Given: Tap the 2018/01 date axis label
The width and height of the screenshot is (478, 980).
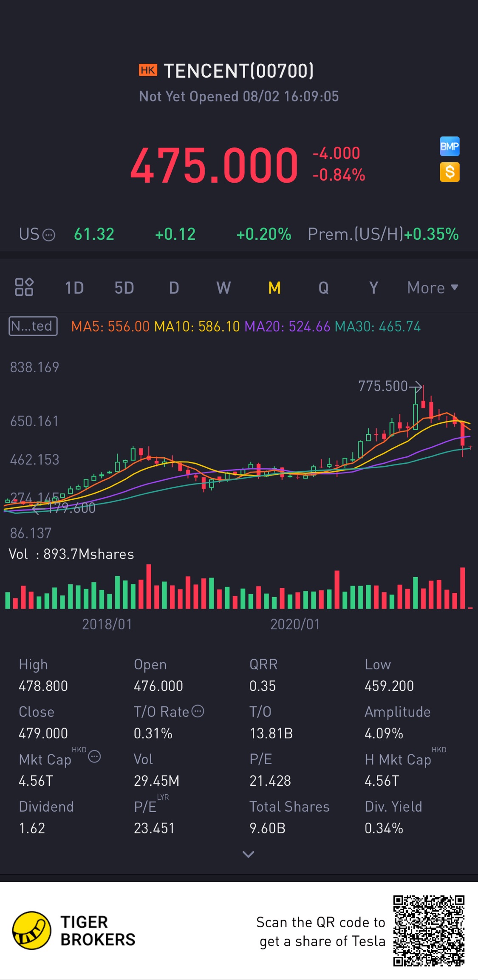Looking at the screenshot, I should pos(107,624).
